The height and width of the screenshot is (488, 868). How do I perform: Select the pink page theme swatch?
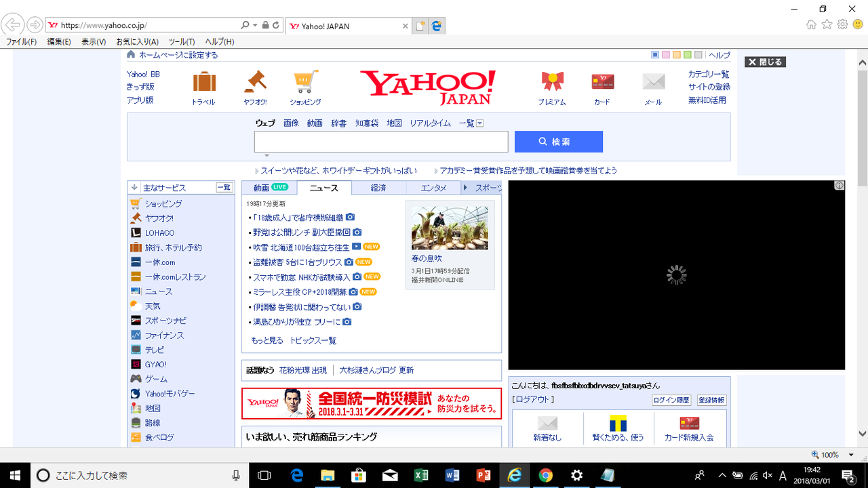coord(666,55)
